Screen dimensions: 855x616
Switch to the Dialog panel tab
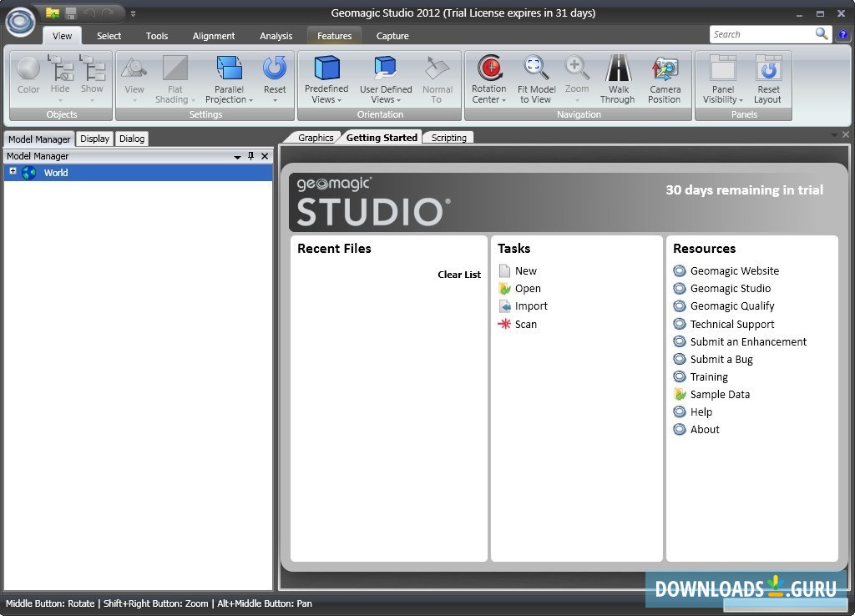click(132, 139)
